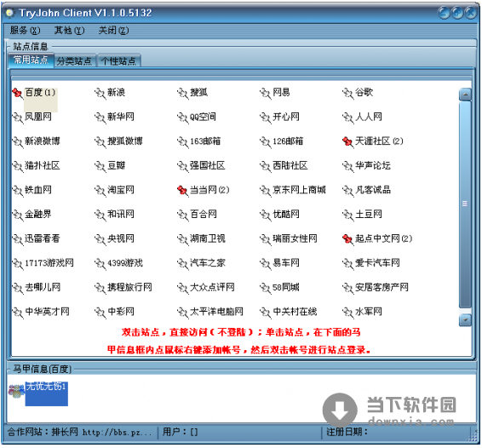Select the 华声论坛 site

click(x=373, y=166)
